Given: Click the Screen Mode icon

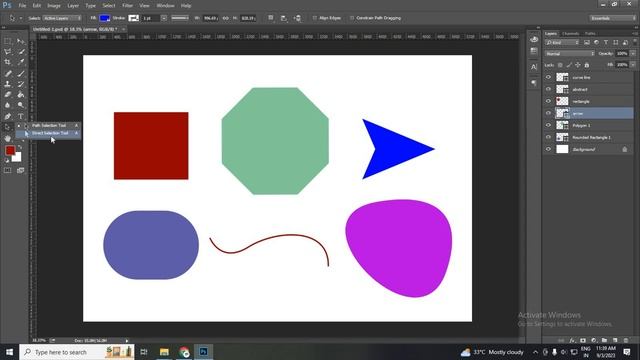Looking at the screenshot, I should (x=20, y=170).
